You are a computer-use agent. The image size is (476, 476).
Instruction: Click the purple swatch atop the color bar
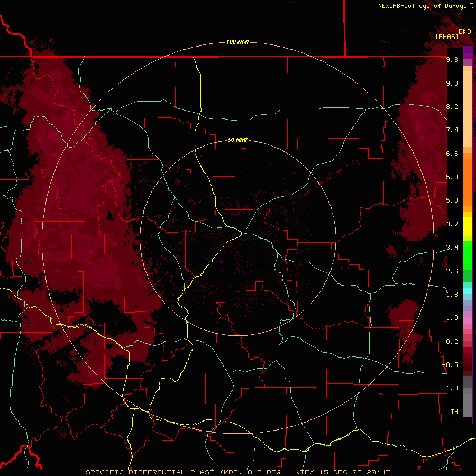[467, 53]
